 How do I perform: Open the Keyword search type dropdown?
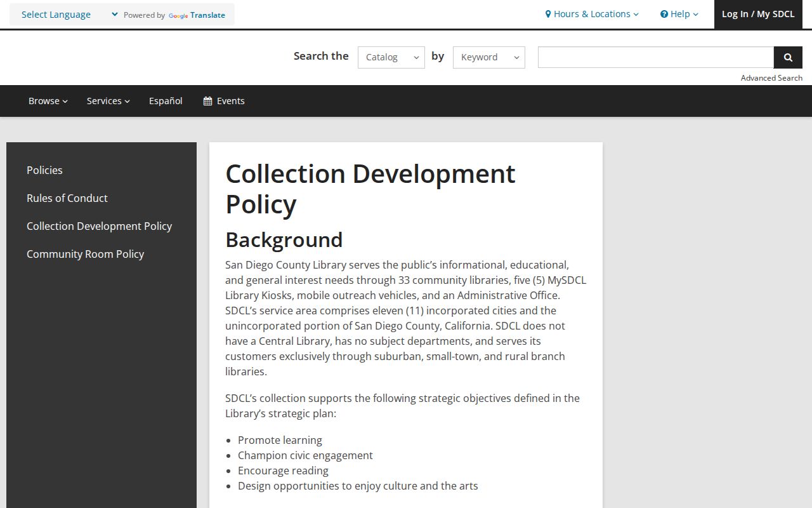[x=489, y=57]
